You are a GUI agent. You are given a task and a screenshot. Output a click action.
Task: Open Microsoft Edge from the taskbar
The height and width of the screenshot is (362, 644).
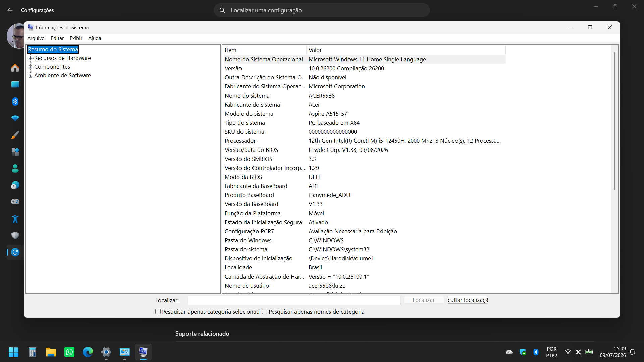point(88,352)
